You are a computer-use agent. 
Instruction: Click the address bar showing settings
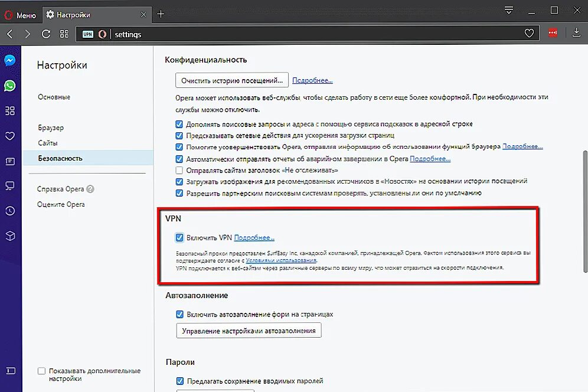pos(308,34)
